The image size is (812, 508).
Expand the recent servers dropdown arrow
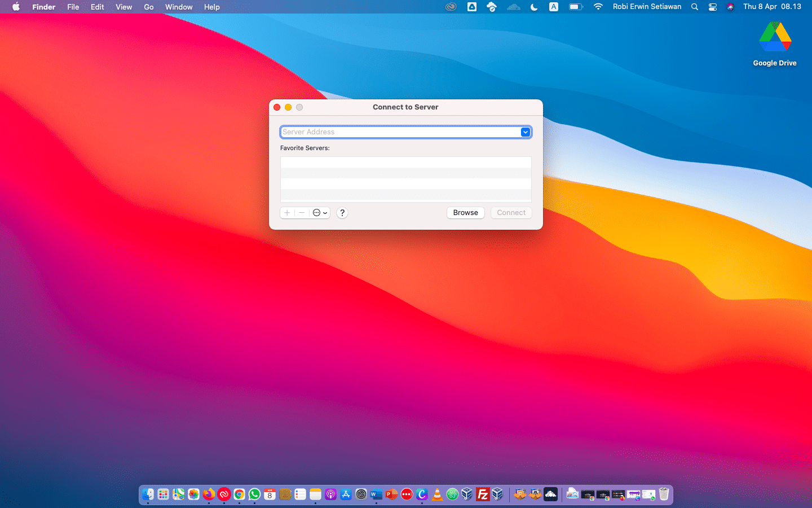pyautogui.click(x=525, y=132)
